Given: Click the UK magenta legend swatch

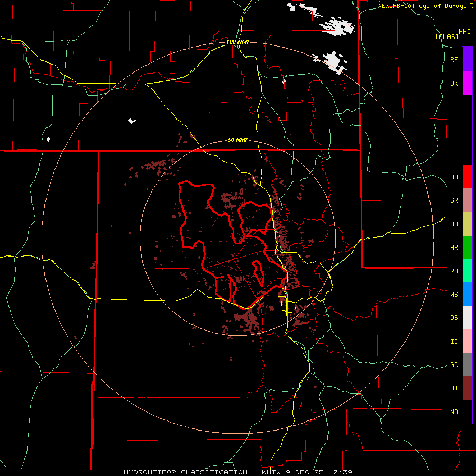Looking at the screenshot, I should point(467,83).
